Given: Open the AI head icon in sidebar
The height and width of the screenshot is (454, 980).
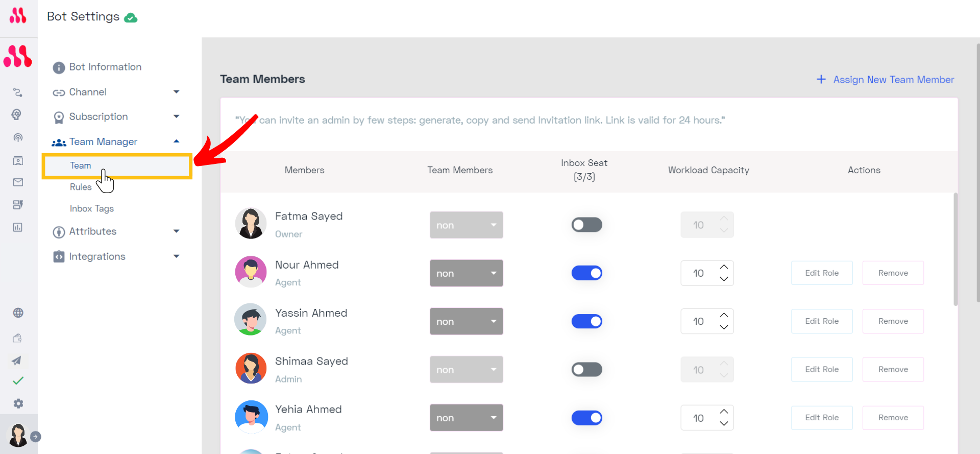Looking at the screenshot, I should (17, 114).
